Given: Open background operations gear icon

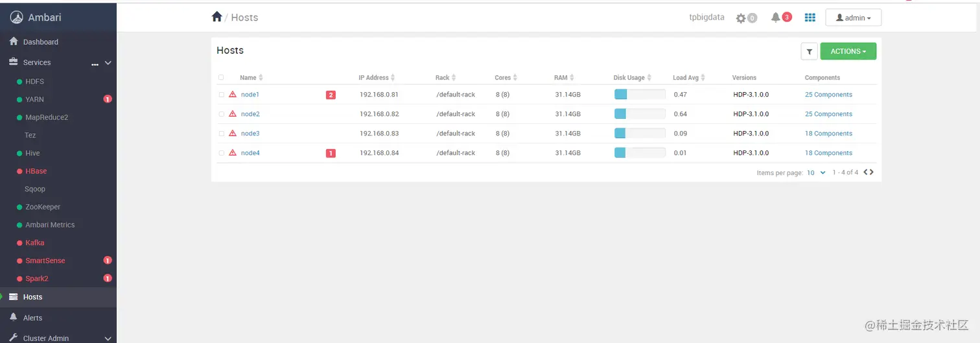Looking at the screenshot, I should (741, 18).
